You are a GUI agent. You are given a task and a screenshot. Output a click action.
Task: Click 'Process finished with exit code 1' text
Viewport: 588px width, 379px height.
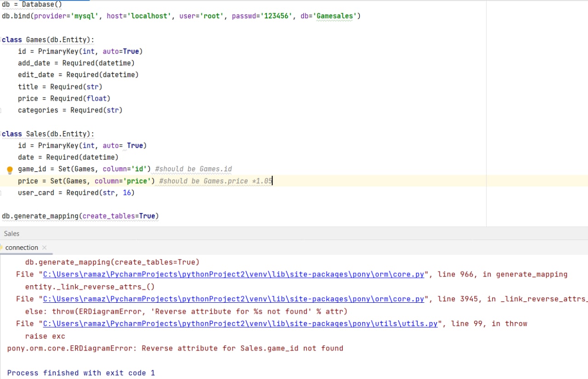point(81,373)
